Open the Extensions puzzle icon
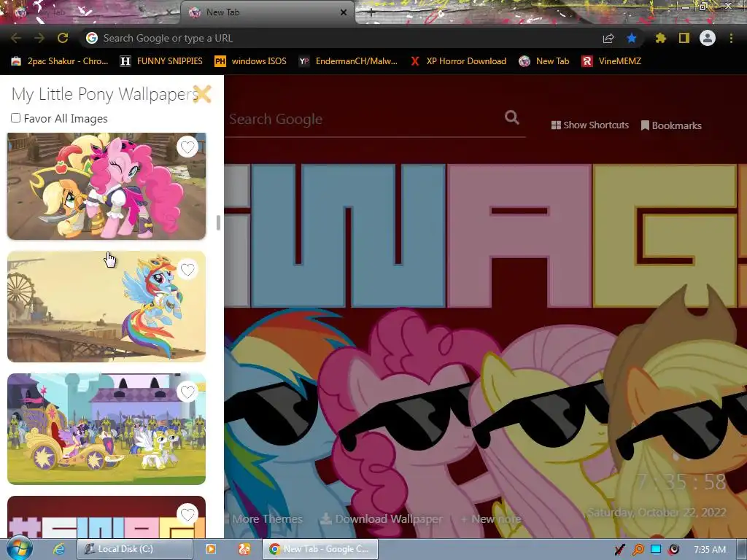The width and height of the screenshot is (747, 560). pos(660,38)
